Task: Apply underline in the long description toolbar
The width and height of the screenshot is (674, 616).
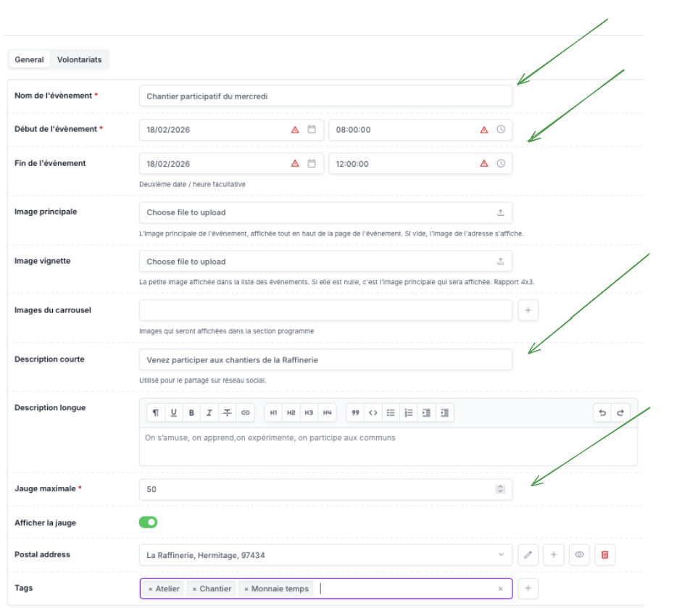Action: pos(174,412)
